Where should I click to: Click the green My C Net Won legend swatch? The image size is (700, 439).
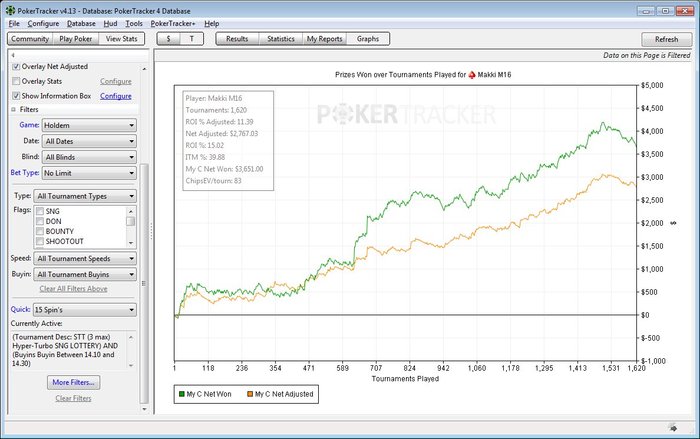tap(181, 394)
